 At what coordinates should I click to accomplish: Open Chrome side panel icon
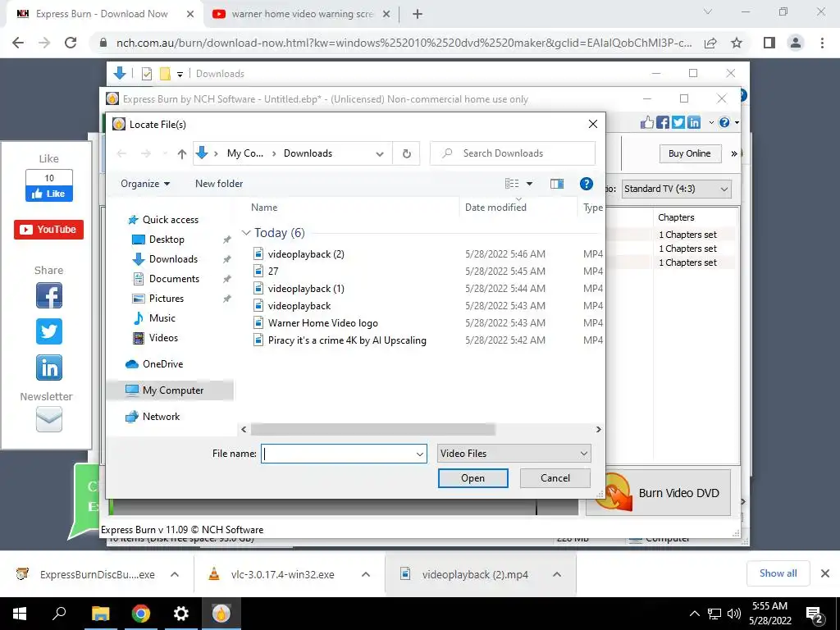[x=769, y=43]
